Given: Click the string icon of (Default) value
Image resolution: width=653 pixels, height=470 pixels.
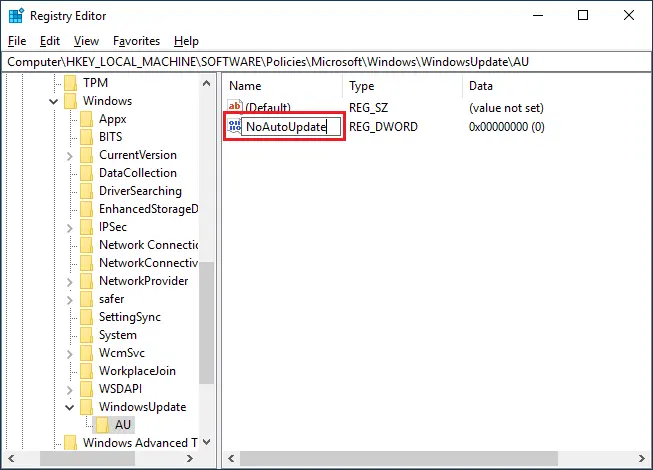Looking at the screenshot, I should pos(234,107).
